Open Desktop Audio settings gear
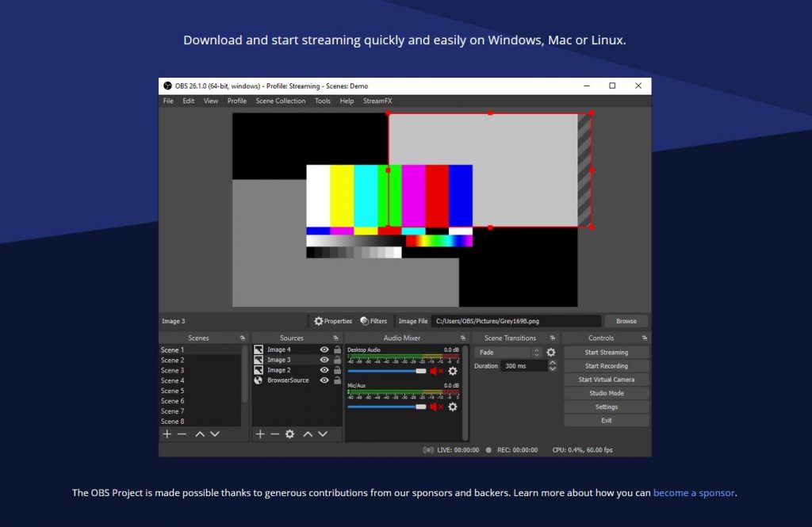Image resolution: width=812 pixels, height=527 pixels. [452, 371]
